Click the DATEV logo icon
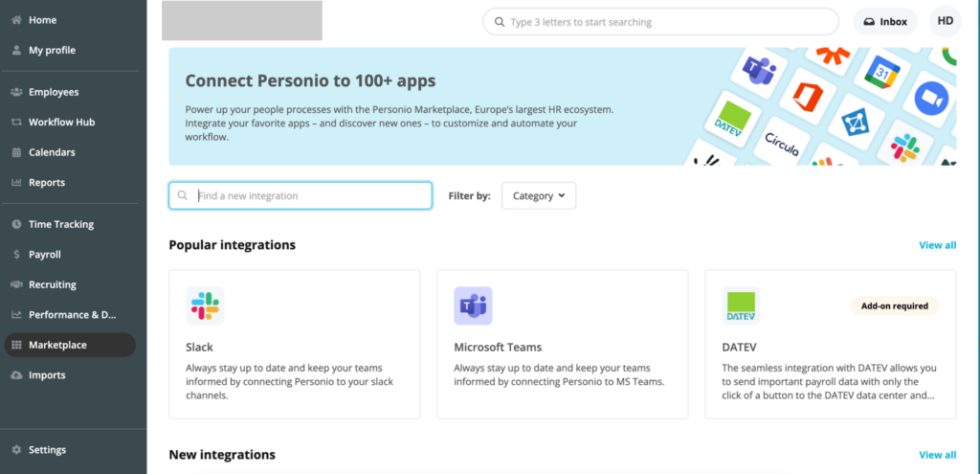Image resolution: width=980 pixels, height=474 pixels. 742,305
